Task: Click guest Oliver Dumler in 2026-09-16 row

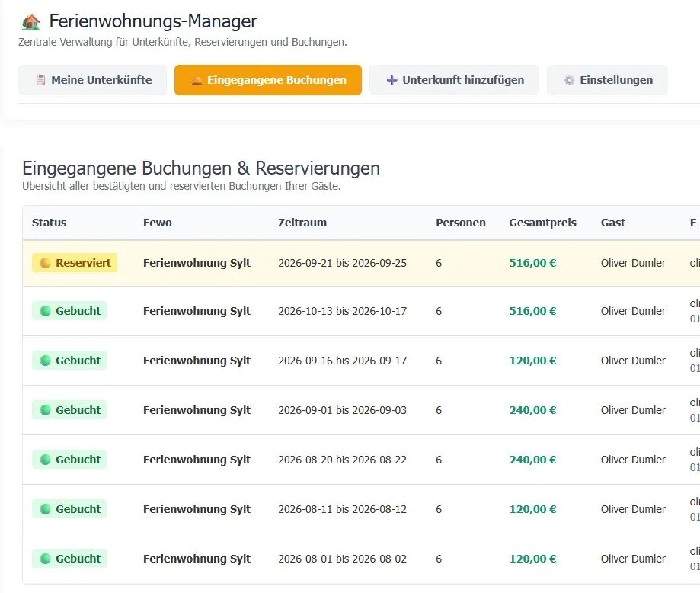Action: point(633,361)
